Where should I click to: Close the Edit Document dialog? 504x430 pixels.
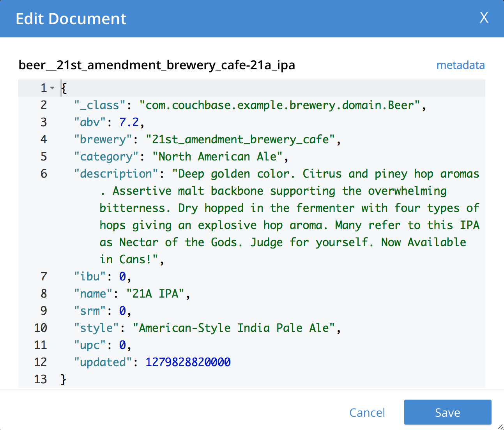484,18
